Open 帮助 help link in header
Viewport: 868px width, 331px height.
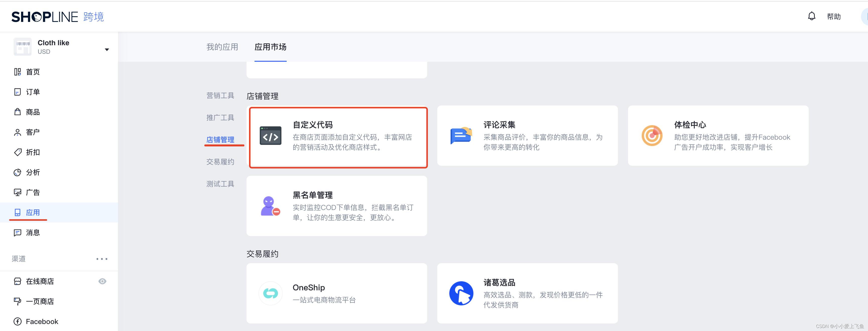(834, 17)
